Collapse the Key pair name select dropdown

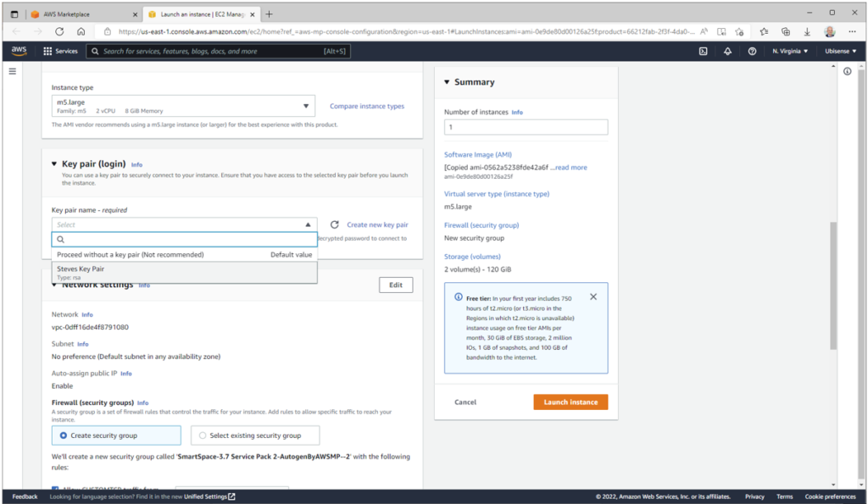pos(184,224)
